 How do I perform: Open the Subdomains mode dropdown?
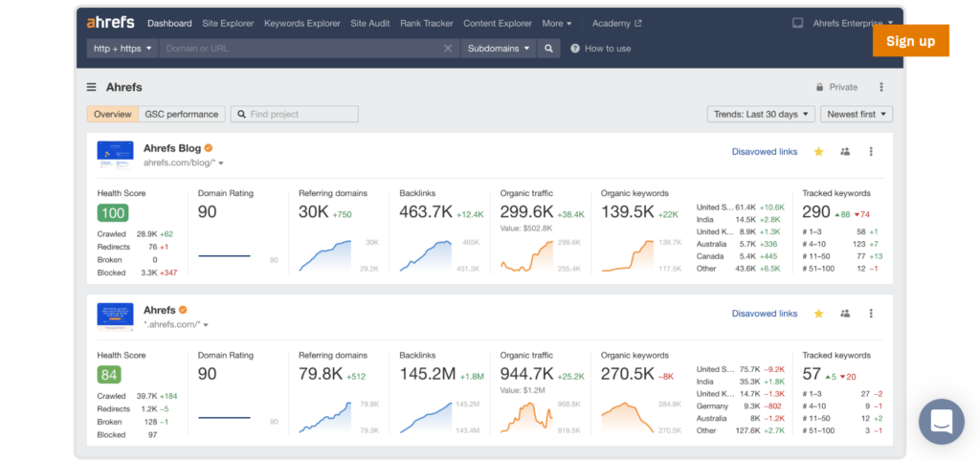pos(498,48)
